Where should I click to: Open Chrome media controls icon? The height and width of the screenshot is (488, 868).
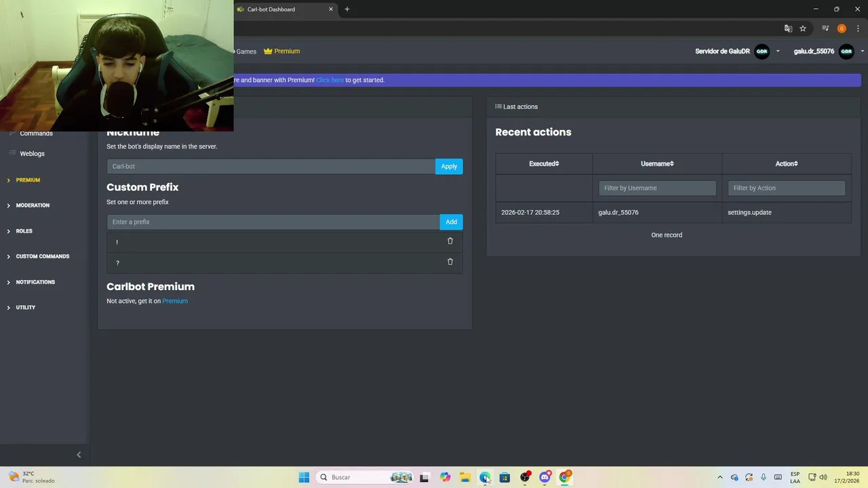tap(825, 28)
